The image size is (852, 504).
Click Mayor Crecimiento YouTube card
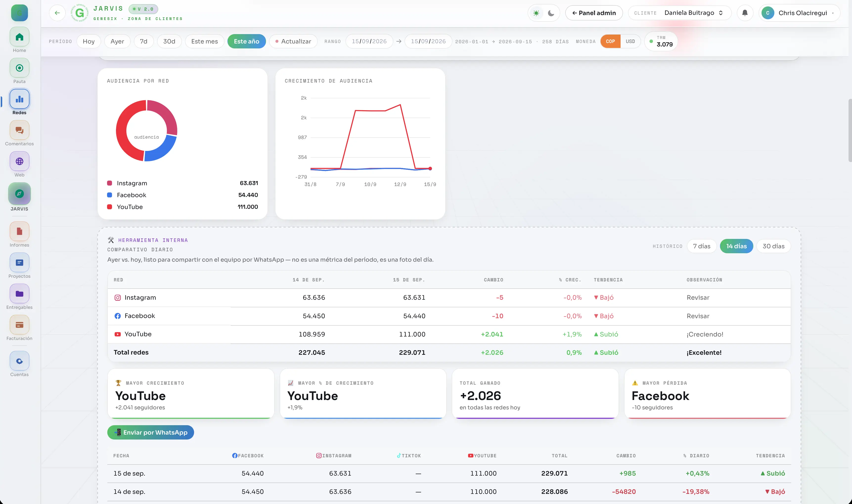191,394
